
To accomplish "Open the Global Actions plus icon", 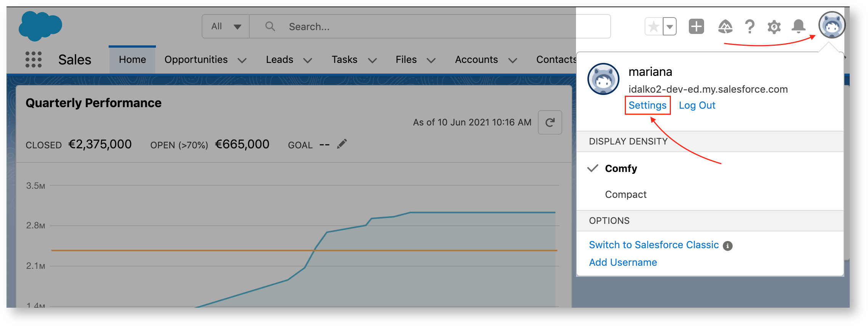I will tap(696, 27).
